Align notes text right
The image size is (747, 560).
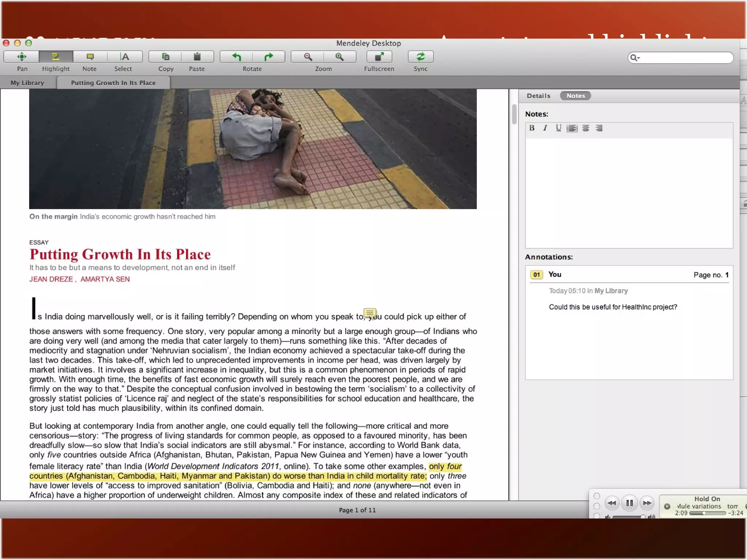click(x=599, y=128)
